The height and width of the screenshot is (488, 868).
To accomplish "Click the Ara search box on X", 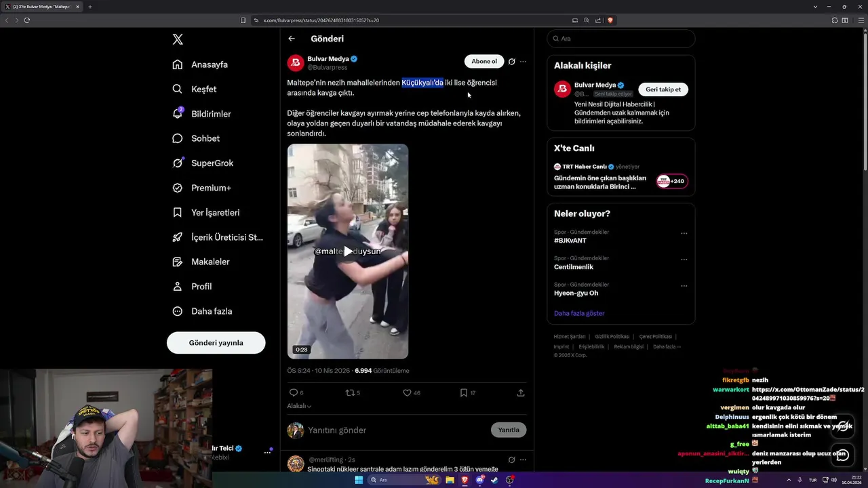I will click(621, 39).
